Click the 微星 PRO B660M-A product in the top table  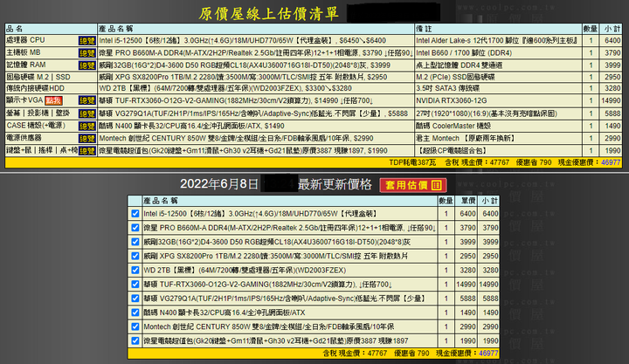coord(256,53)
